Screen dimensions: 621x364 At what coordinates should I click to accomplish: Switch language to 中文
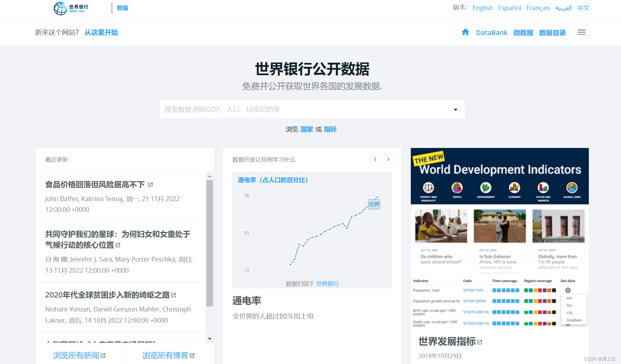tap(583, 8)
